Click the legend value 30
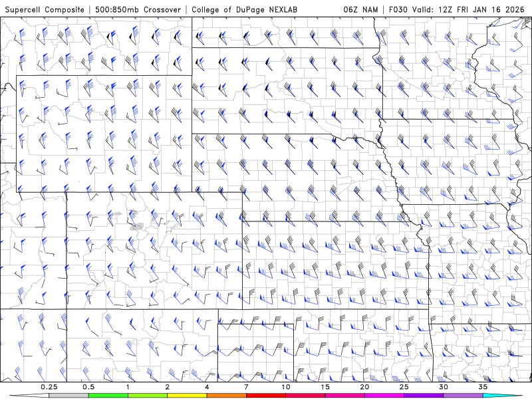Viewport: 532px width, 399px height. pyautogui.click(x=444, y=387)
